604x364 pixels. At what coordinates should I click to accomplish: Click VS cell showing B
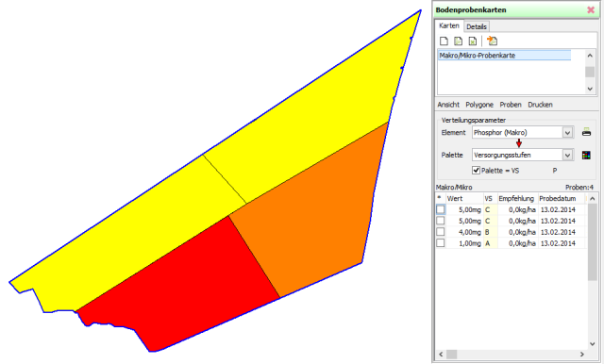(491, 232)
